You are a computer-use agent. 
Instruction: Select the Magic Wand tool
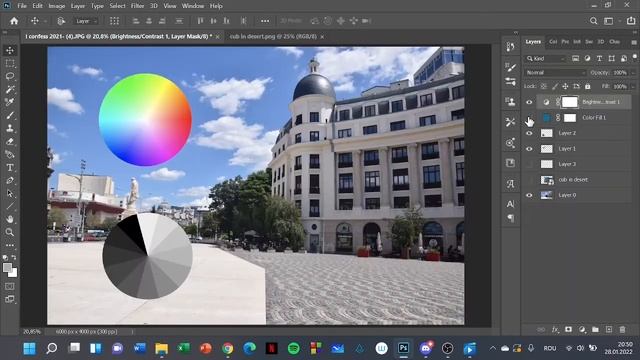pos(10,89)
